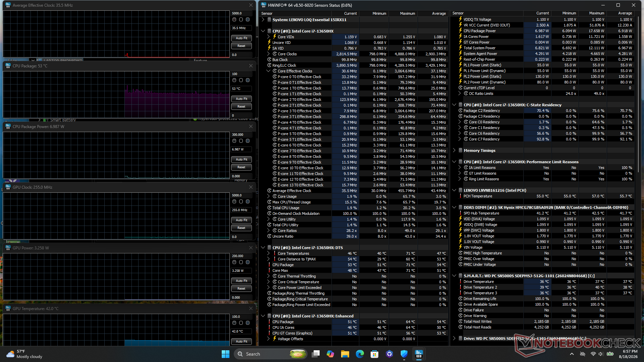Click the clock icon beside Ring/LLC Clock
Screen dimensions: 644x362
tap(269, 65)
